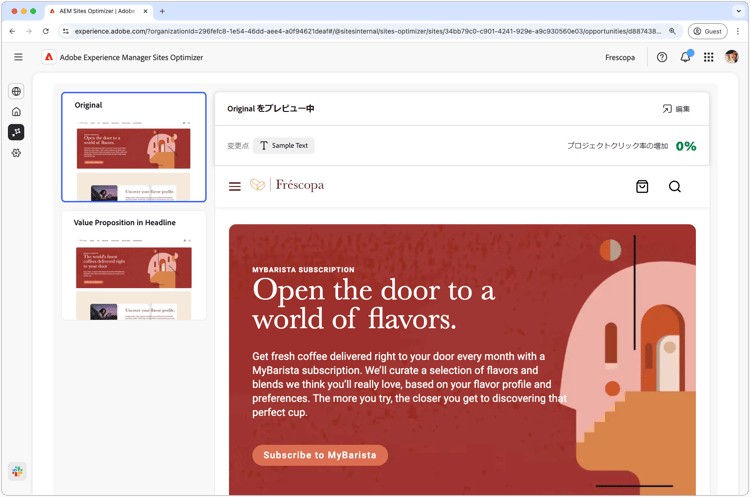Click the Sample Text change chip
The image size is (750, 497).
(284, 145)
